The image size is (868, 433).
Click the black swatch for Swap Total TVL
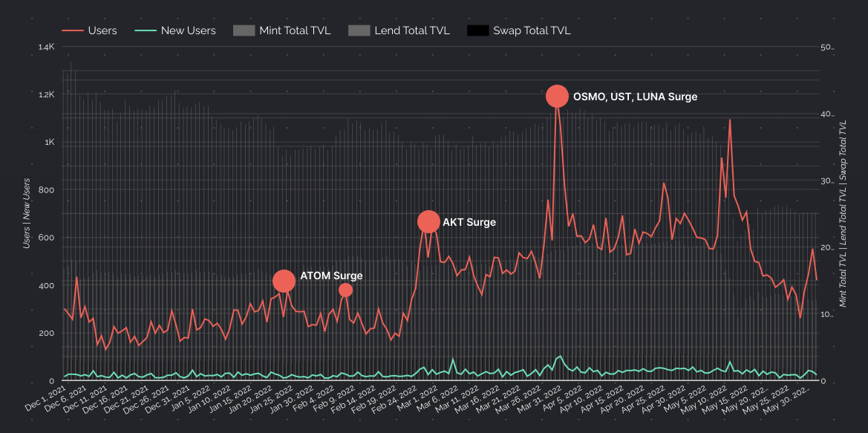point(477,30)
